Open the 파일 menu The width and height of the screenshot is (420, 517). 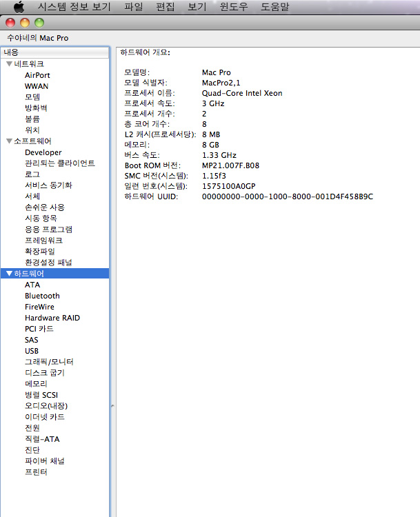(134, 7)
